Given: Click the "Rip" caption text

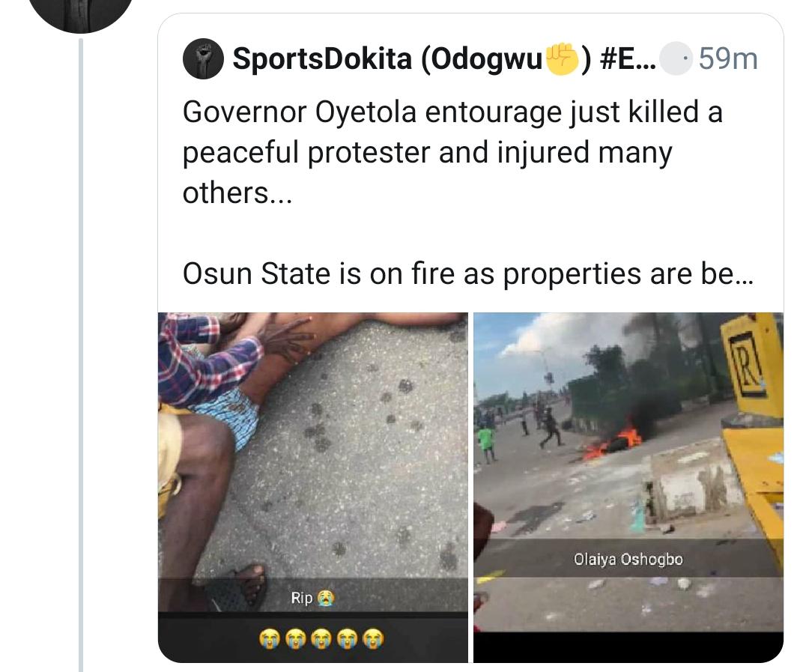Looking at the screenshot, I should (301, 598).
